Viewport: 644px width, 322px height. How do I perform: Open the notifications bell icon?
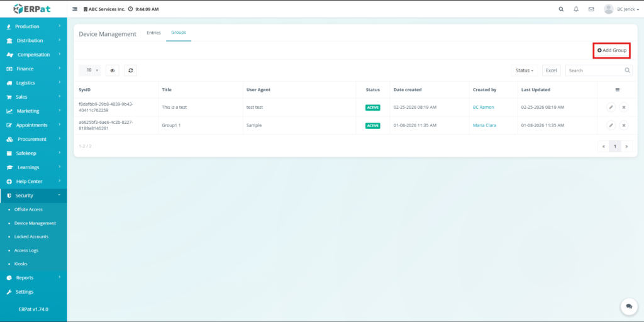tap(576, 9)
